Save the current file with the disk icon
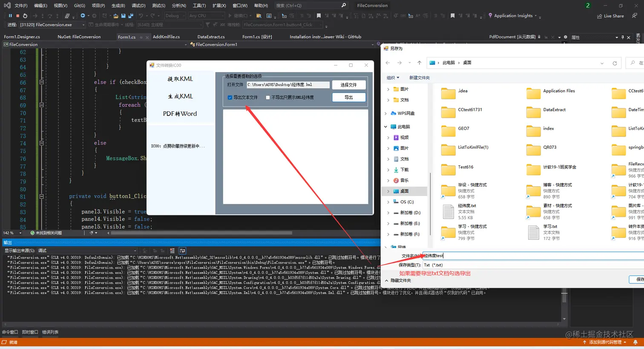Image resolution: width=644 pixels, height=349 pixels. [x=124, y=16]
